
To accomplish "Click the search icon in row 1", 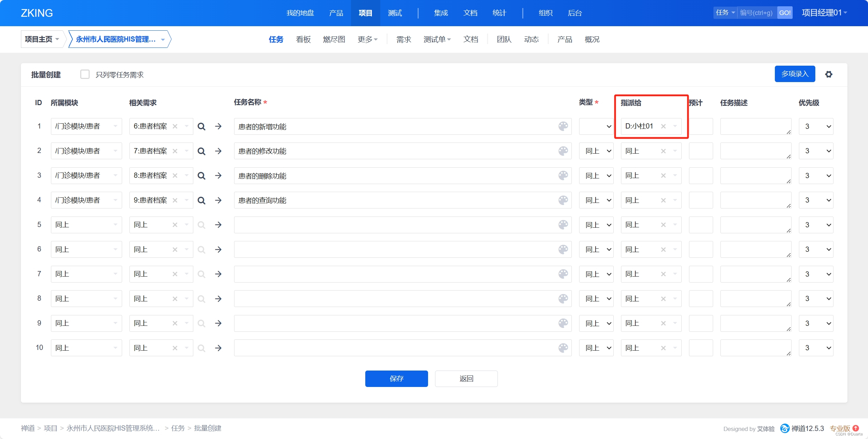I will coord(201,126).
